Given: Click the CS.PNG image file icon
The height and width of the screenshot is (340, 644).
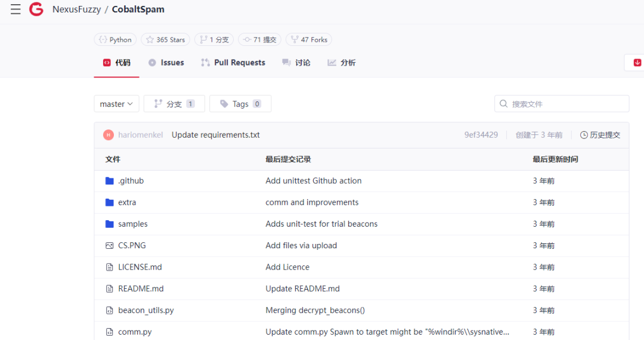Looking at the screenshot, I should [109, 246].
